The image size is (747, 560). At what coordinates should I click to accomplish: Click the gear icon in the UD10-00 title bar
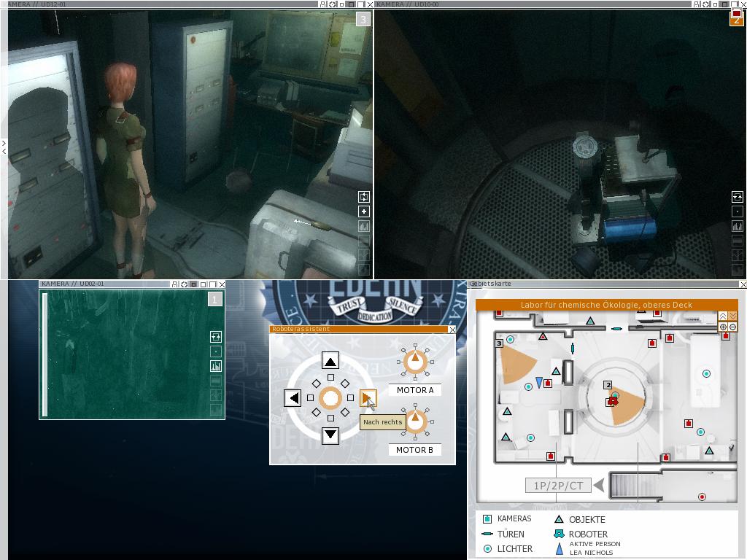[705, 4]
